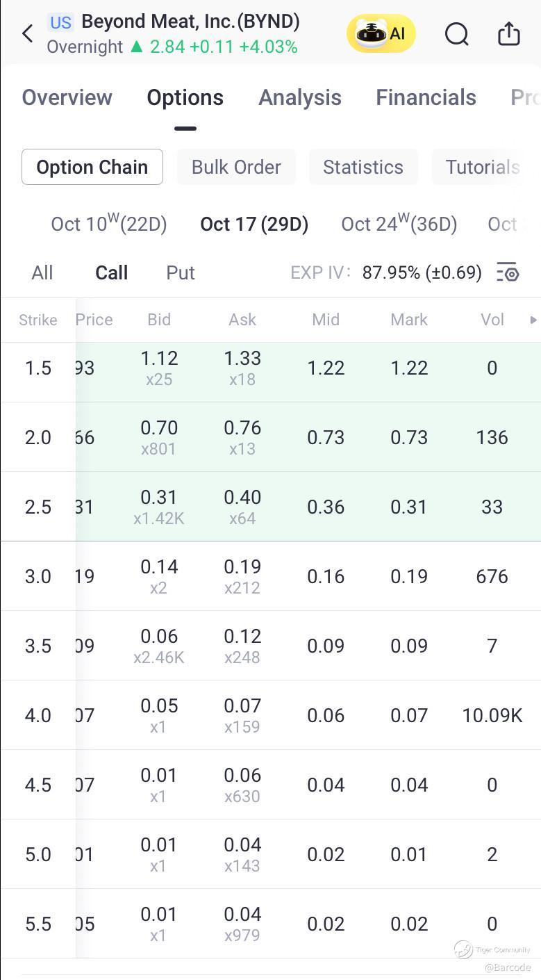Open the Statistics view
Image resolution: width=541 pixels, height=980 pixels.
tap(363, 167)
